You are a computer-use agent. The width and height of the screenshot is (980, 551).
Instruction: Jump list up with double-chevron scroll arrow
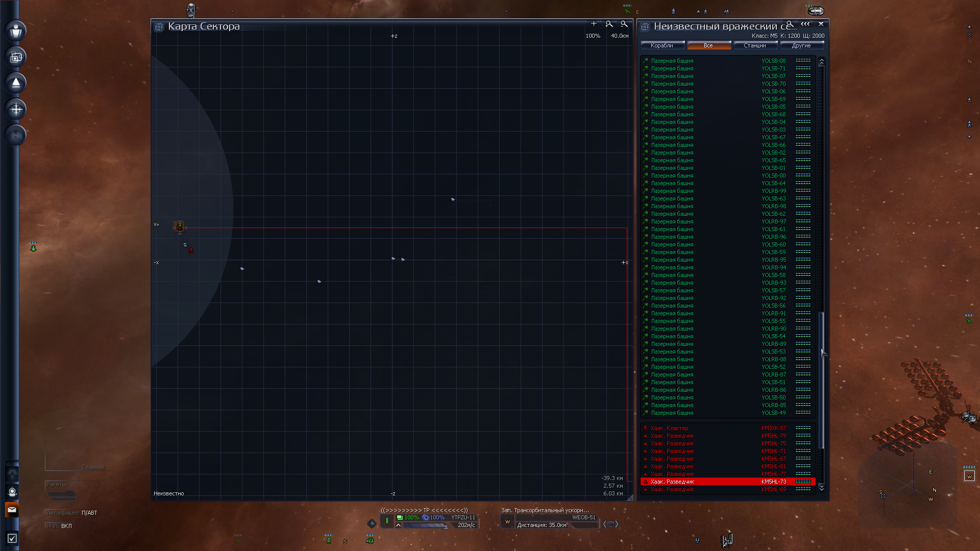tap(821, 61)
